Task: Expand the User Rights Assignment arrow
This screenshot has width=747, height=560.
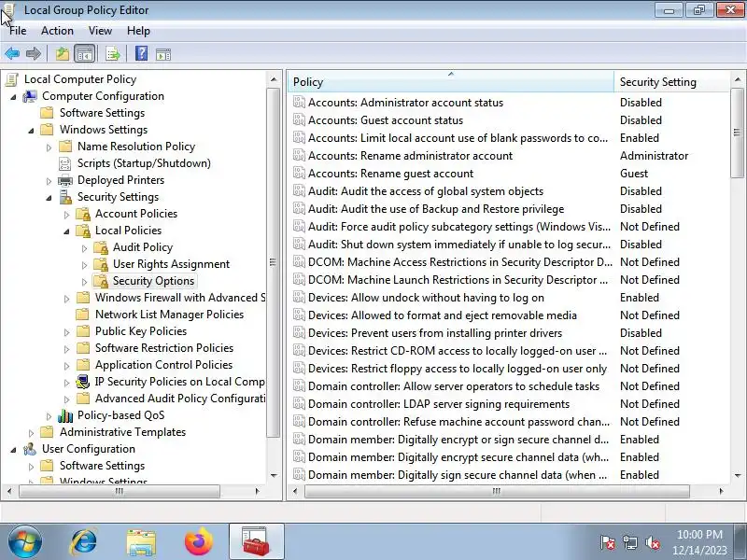Action: 84,265
